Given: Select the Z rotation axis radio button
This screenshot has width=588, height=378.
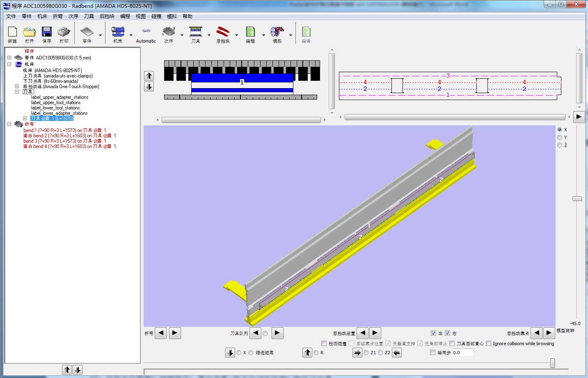Looking at the screenshot, I should [x=560, y=145].
